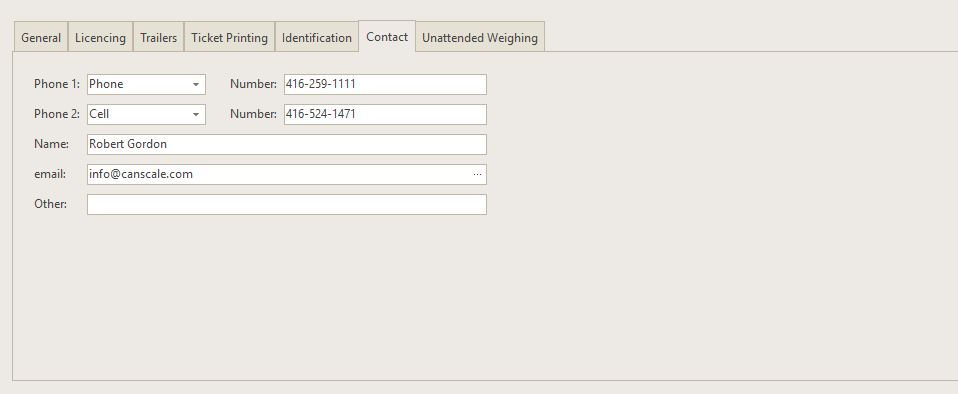Screen dimensions: 958x394
Task: Open the Unattended Weighing tab
Action: tap(480, 37)
